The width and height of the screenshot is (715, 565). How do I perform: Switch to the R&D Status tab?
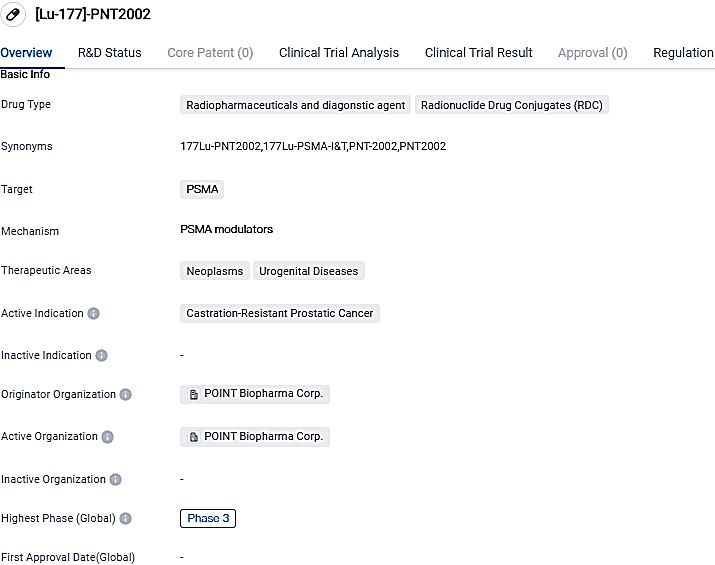pyautogui.click(x=110, y=53)
